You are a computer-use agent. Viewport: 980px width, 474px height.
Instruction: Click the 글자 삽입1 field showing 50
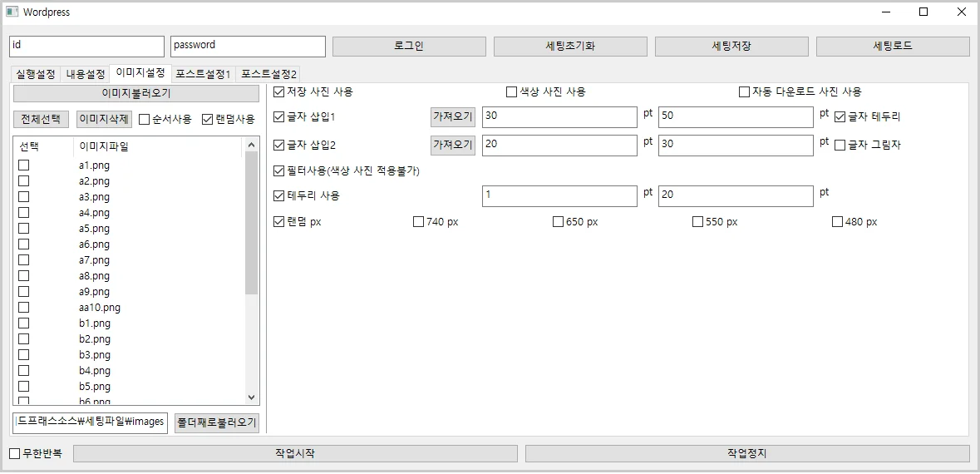click(x=736, y=117)
